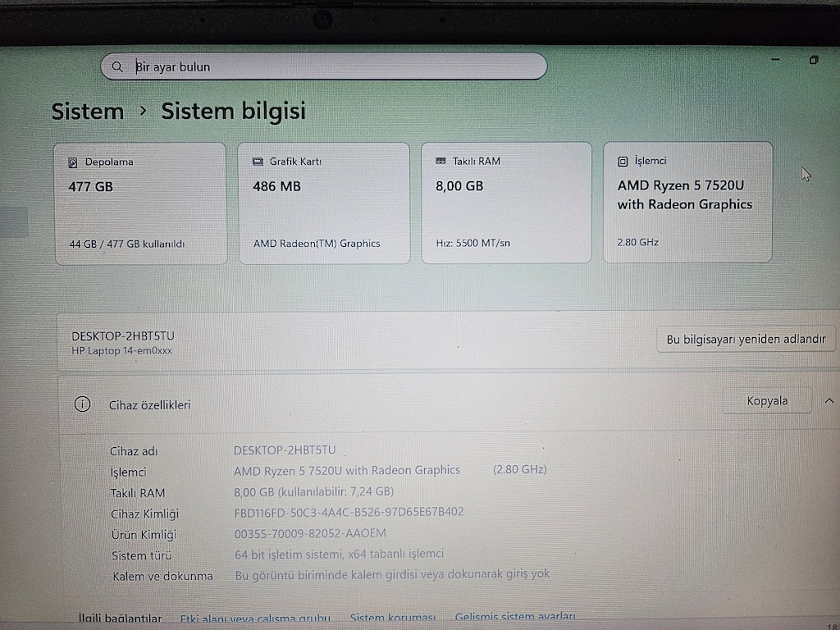This screenshot has width=840, height=630.
Task: Click the Depolama storage icon
Action: click(73, 163)
